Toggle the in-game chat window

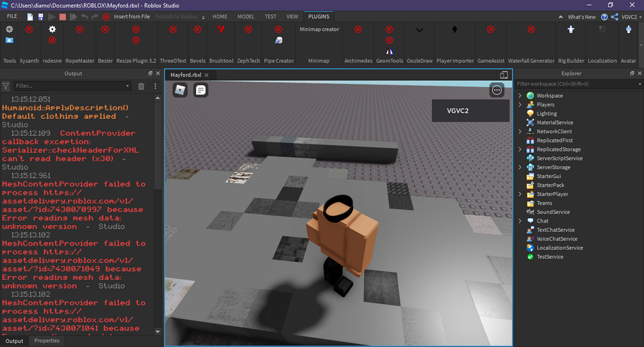[x=200, y=90]
